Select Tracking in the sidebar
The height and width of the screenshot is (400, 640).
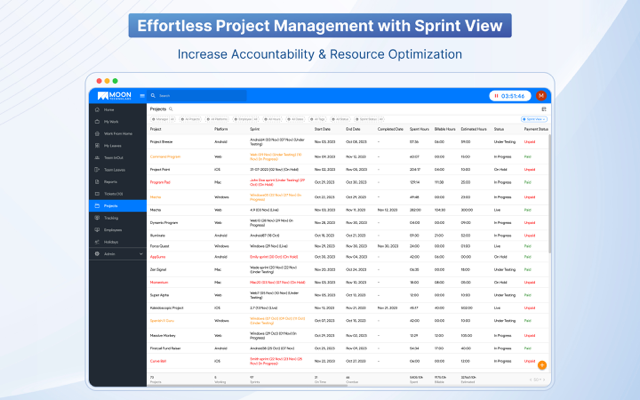coord(118,218)
